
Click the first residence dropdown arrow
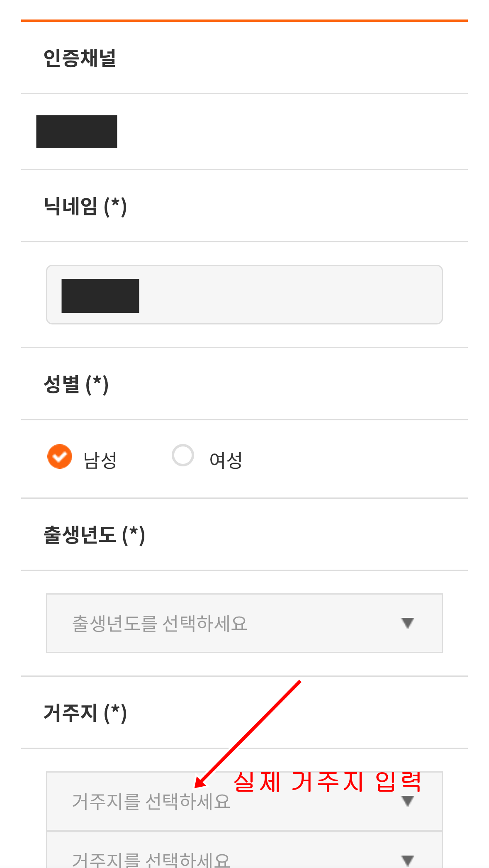[407, 801]
